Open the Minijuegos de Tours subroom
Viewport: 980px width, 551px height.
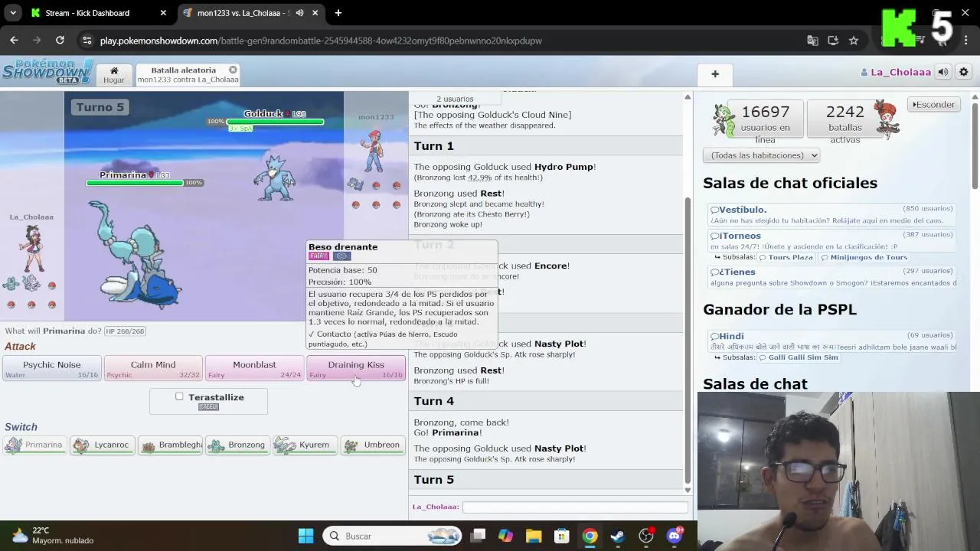tap(864, 258)
